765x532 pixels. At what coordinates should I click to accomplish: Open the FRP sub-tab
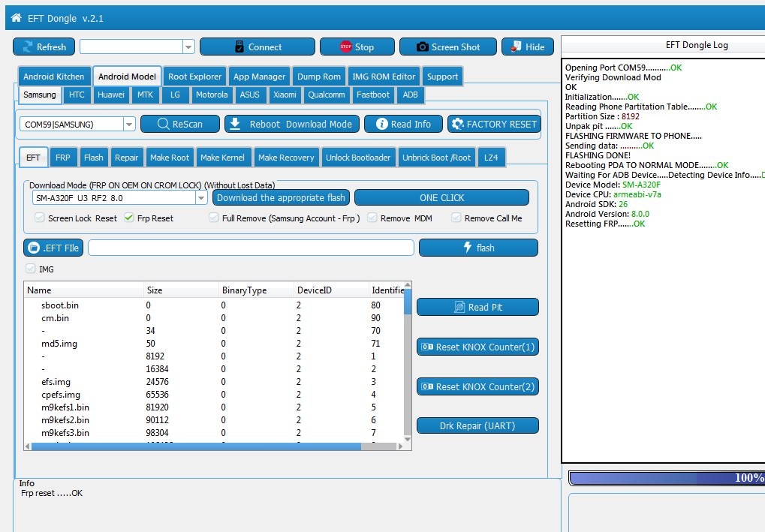tap(62, 158)
